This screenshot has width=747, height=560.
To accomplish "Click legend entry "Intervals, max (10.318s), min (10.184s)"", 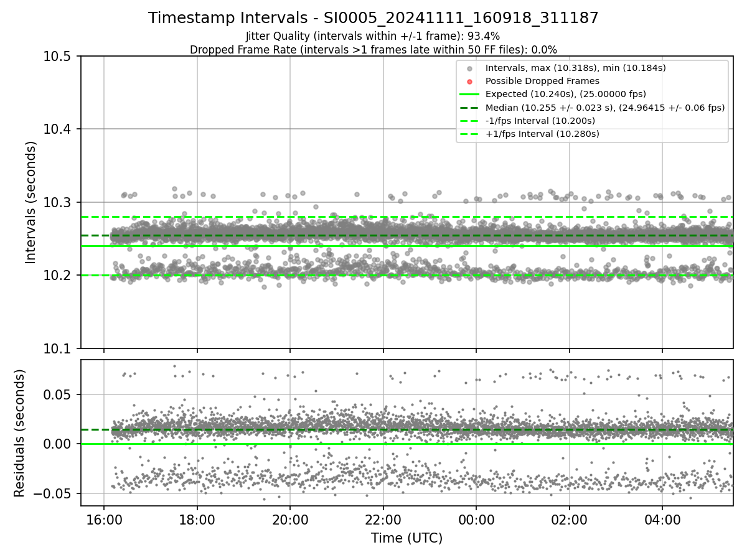I will pyautogui.click(x=576, y=68).
